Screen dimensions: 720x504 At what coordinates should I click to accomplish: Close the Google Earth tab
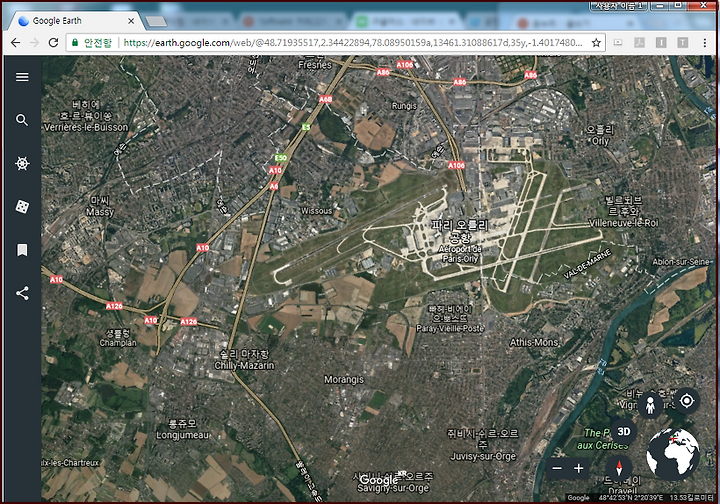point(131,21)
